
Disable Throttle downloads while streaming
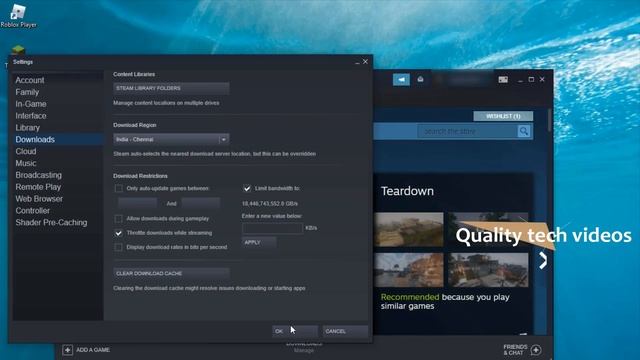(x=118, y=233)
